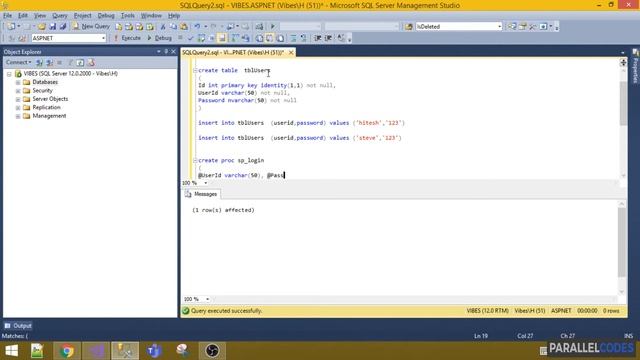The height and width of the screenshot is (360, 640).
Task: Click Connect in Object Explorer
Action: pos(18,62)
